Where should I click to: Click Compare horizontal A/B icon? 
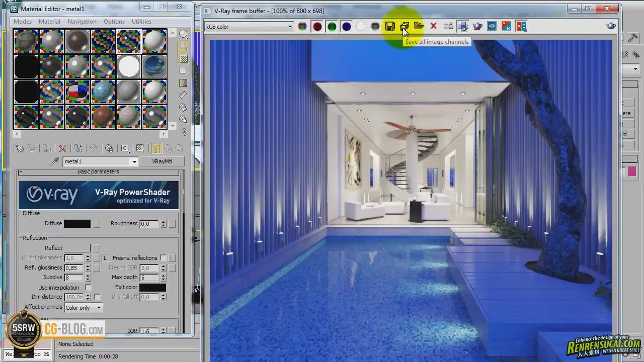[521, 26]
